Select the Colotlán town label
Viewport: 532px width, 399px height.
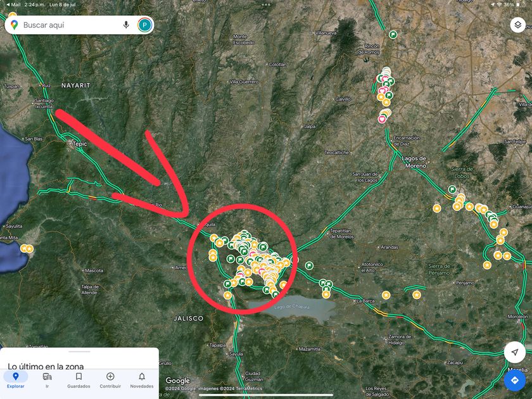point(277,64)
